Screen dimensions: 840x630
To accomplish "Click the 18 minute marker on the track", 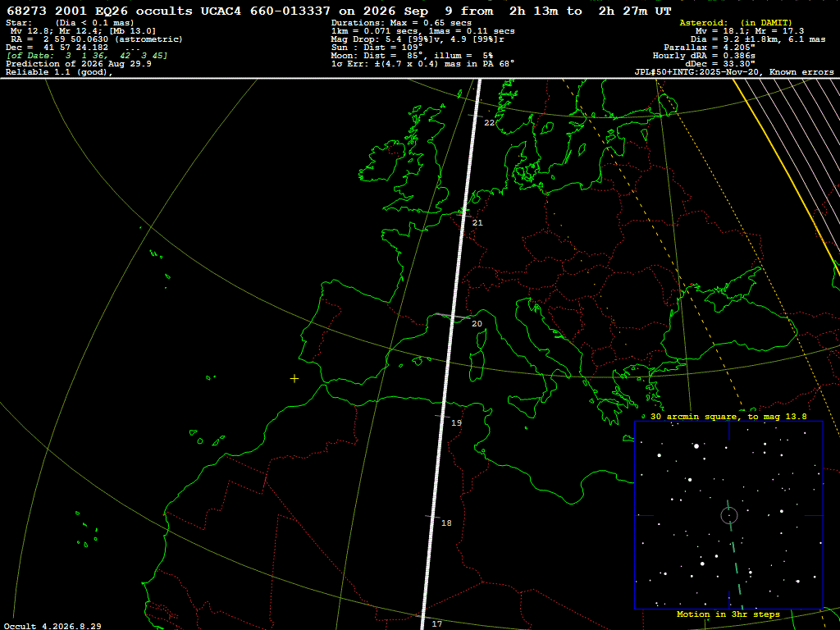I will coord(446,523).
